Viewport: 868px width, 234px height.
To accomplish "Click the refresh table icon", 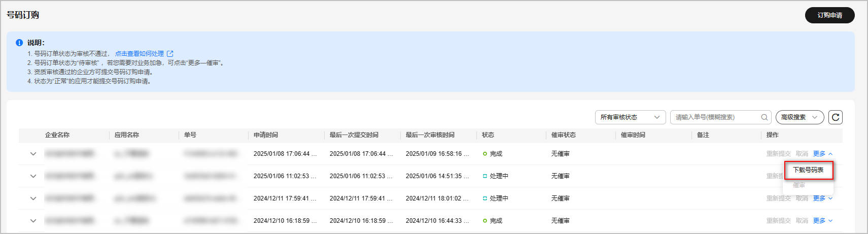I will click(x=835, y=117).
